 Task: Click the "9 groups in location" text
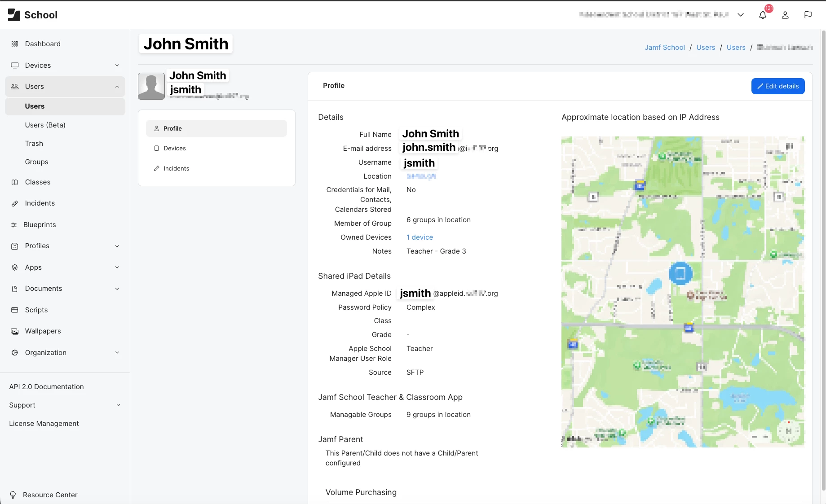pyautogui.click(x=438, y=415)
